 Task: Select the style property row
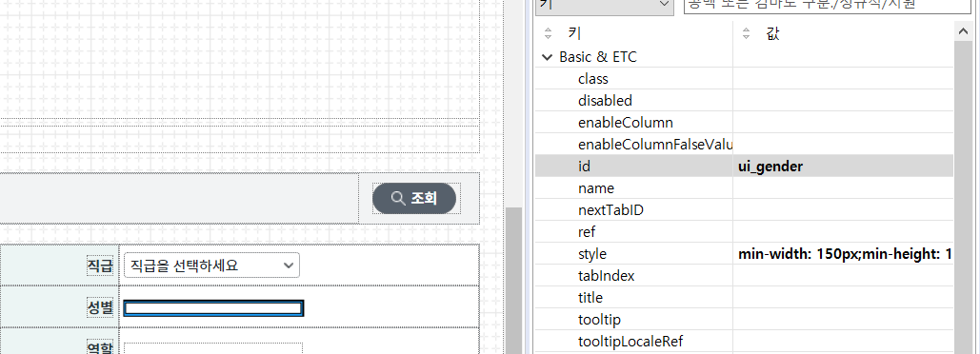point(744,254)
